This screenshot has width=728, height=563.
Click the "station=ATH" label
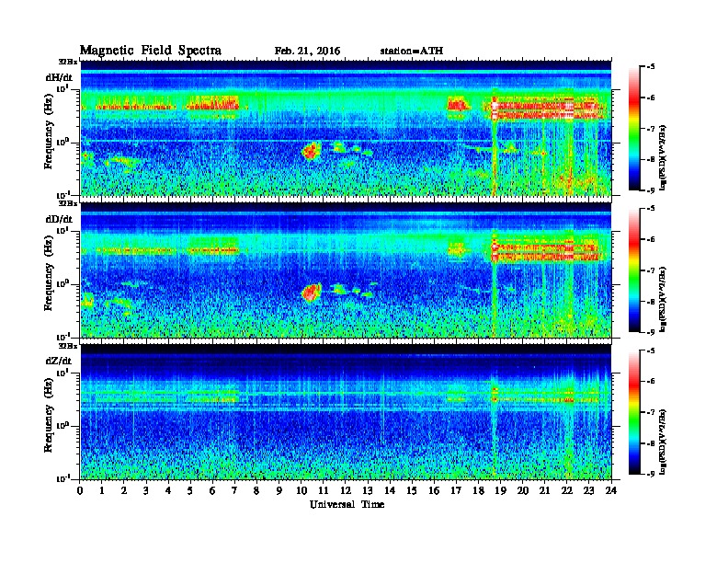pos(412,51)
